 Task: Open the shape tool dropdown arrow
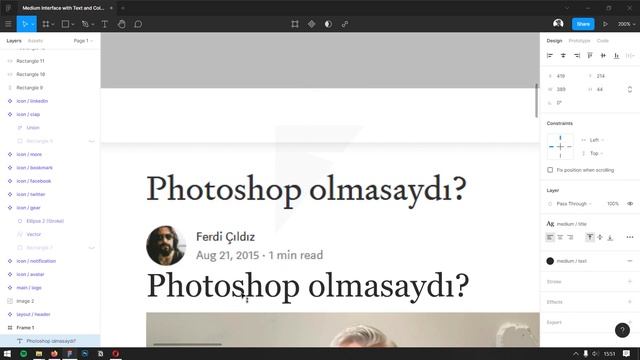pos(73,24)
